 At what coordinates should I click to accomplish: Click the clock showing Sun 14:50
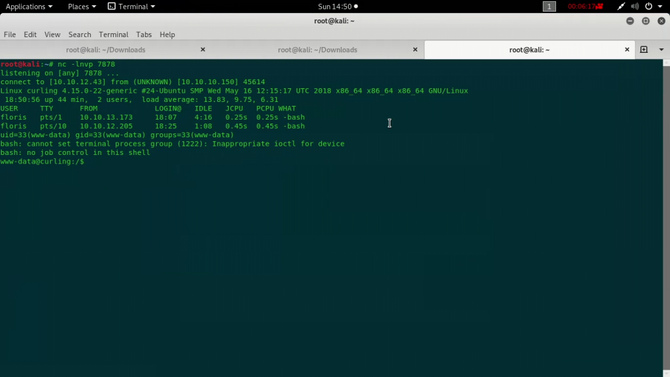[338, 6]
